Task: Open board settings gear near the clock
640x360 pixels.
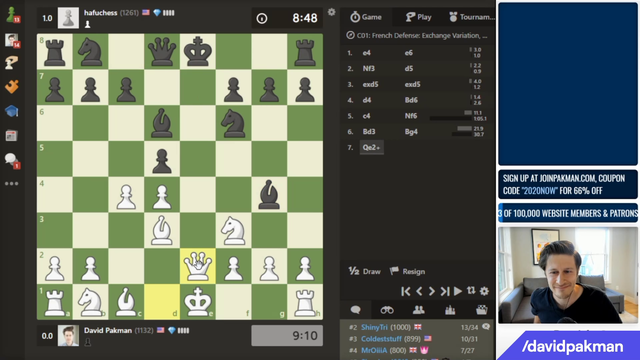Action: (x=331, y=12)
